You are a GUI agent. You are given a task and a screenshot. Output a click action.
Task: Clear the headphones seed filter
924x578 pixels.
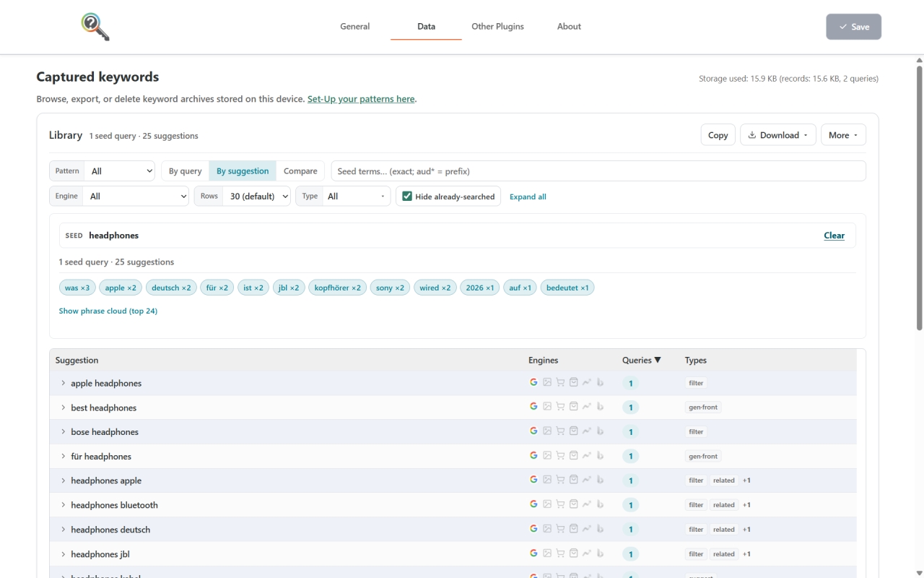(x=834, y=236)
